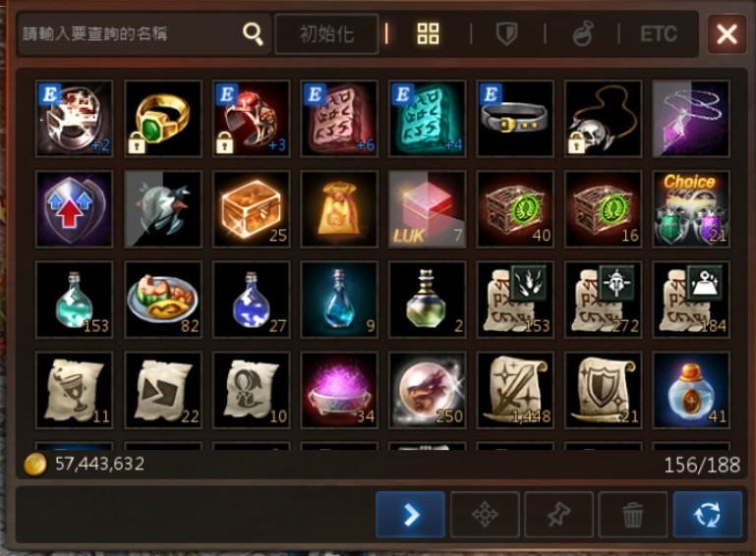The image size is (756, 556).
Task: Click the 初始化 reset button
Action: (x=326, y=34)
